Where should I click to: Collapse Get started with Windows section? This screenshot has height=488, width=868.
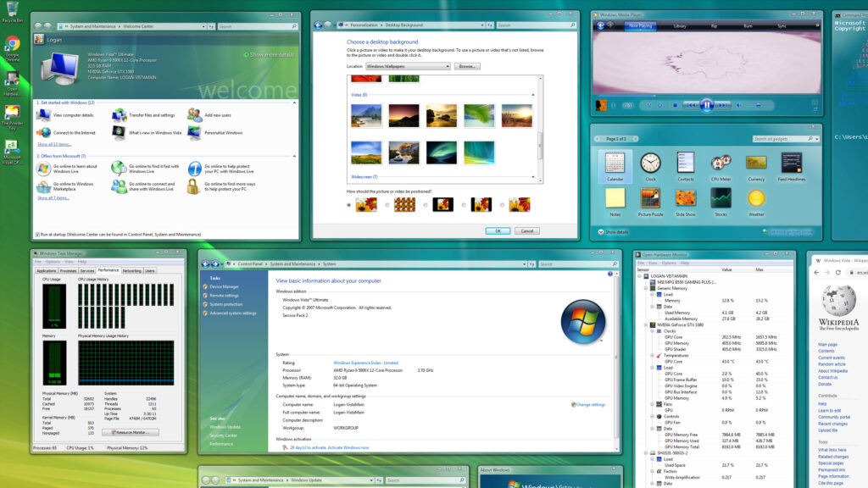pyautogui.click(x=294, y=103)
